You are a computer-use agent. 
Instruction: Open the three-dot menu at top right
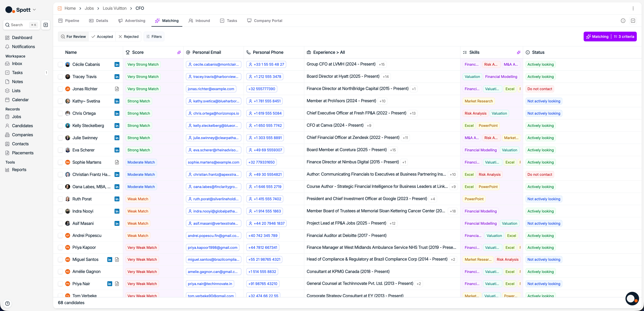click(x=633, y=8)
